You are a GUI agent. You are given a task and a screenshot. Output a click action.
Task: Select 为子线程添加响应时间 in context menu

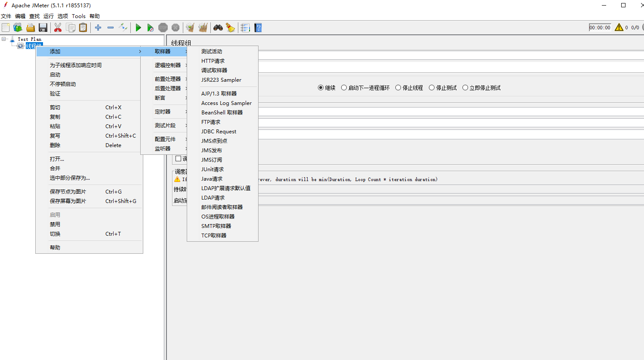click(89, 65)
